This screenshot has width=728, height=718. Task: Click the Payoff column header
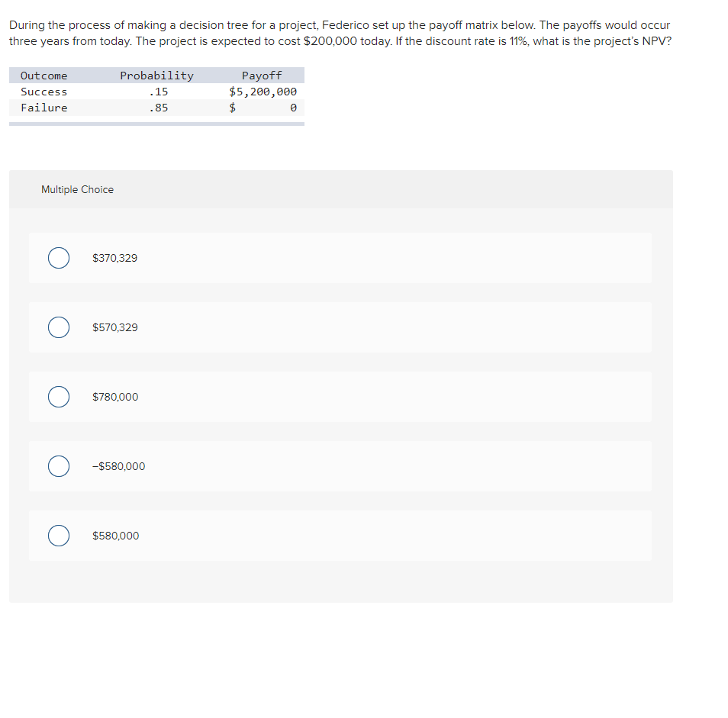[x=262, y=76]
